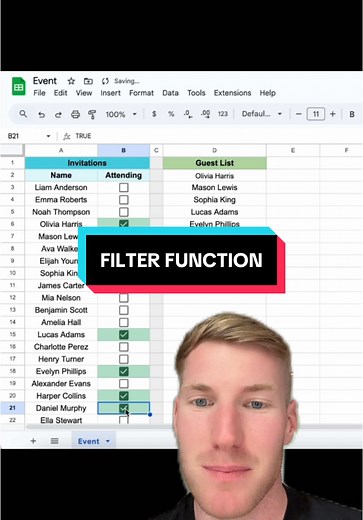
Task: Open the Insert menu
Action: coord(110,93)
